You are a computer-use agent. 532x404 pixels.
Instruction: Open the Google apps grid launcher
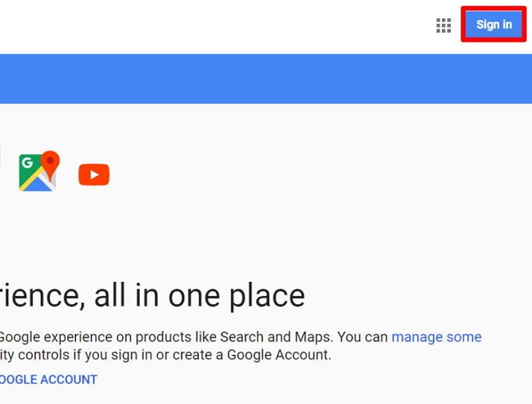tap(444, 25)
